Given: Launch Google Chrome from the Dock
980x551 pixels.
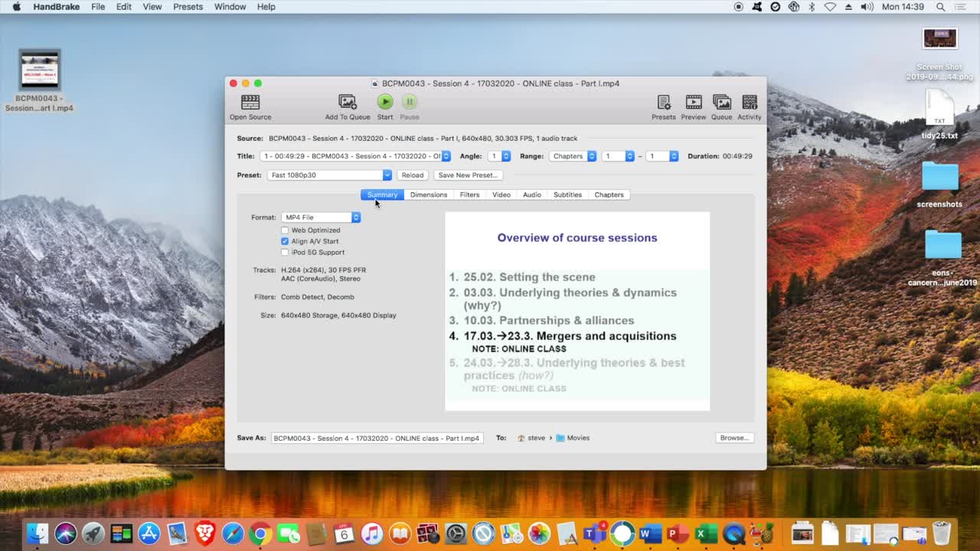Looking at the screenshot, I should (x=260, y=533).
